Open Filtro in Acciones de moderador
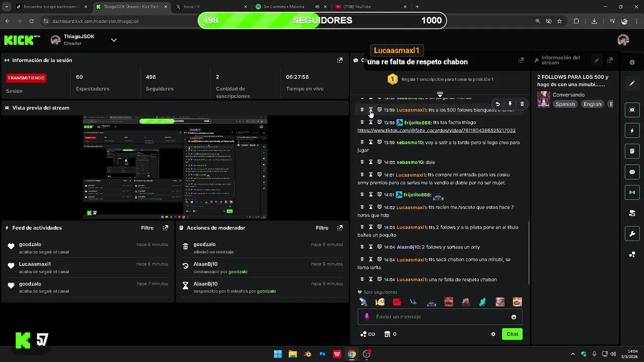Image resolution: width=644 pixels, height=362 pixels. [322, 228]
